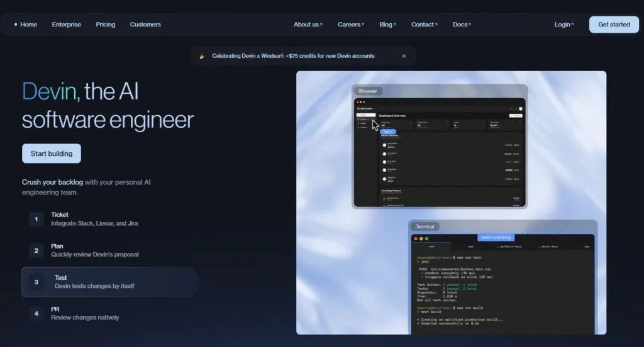Screen dimensions: 644x347
Task: Open the Pricing page
Action: click(x=106, y=25)
